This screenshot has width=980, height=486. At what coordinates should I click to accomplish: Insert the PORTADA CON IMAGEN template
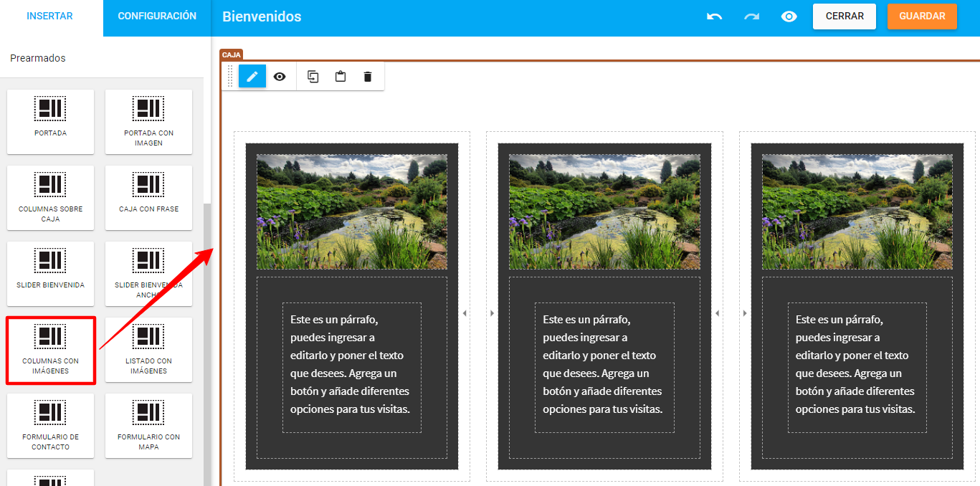click(148, 121)
